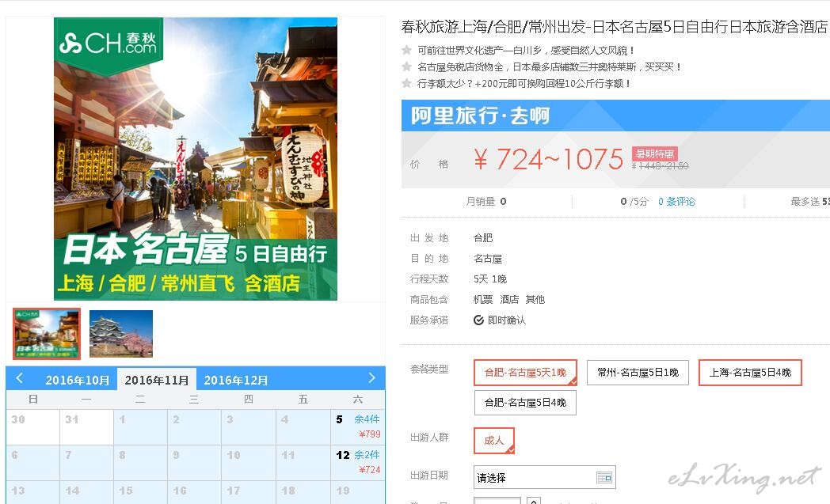
Task: Click quantity stepper up arrow
Action: tap(534, 500)
